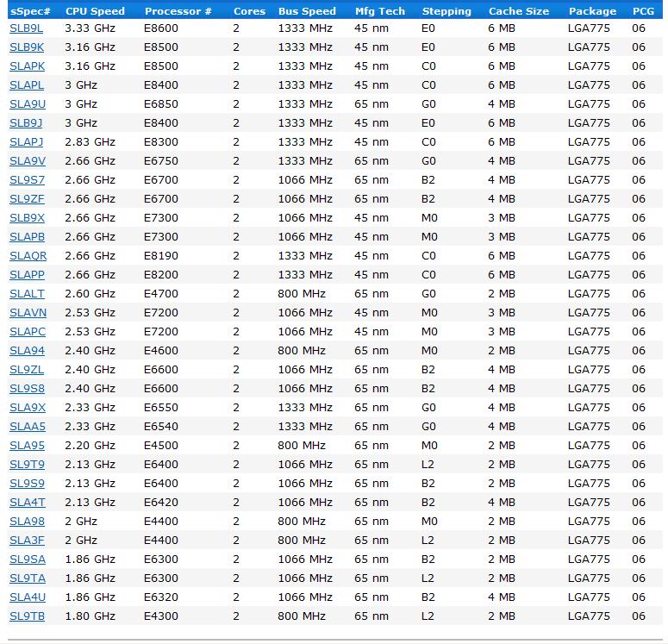Click the CPU Speed column header
668x644 pixels.
tap(95, 11)
